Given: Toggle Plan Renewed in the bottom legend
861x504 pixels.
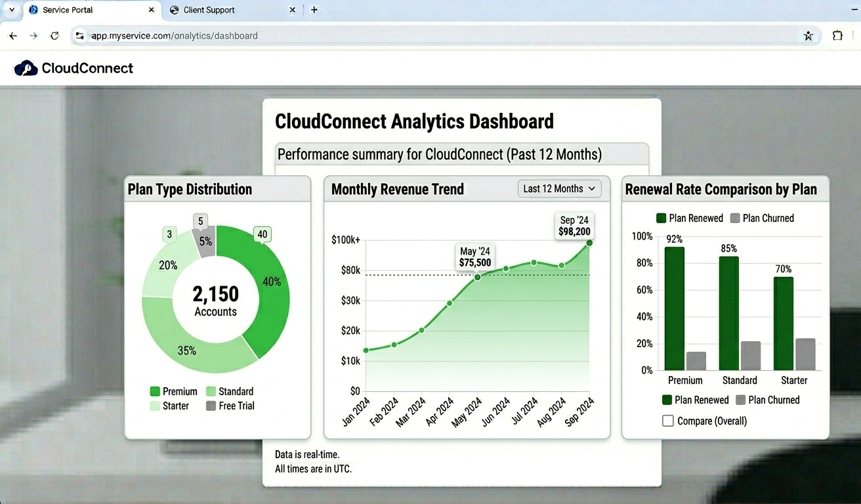Looking at the screenshot, I should [x=696, y=400].
